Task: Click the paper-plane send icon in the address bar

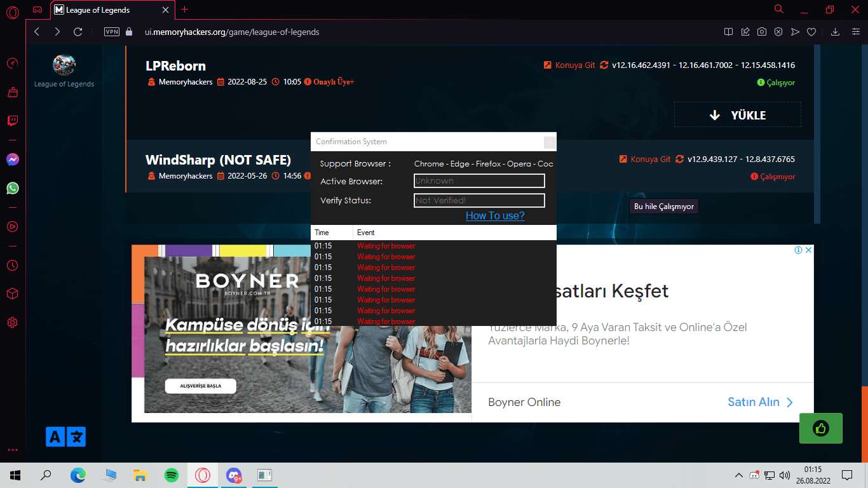Action: pos(795,32)
